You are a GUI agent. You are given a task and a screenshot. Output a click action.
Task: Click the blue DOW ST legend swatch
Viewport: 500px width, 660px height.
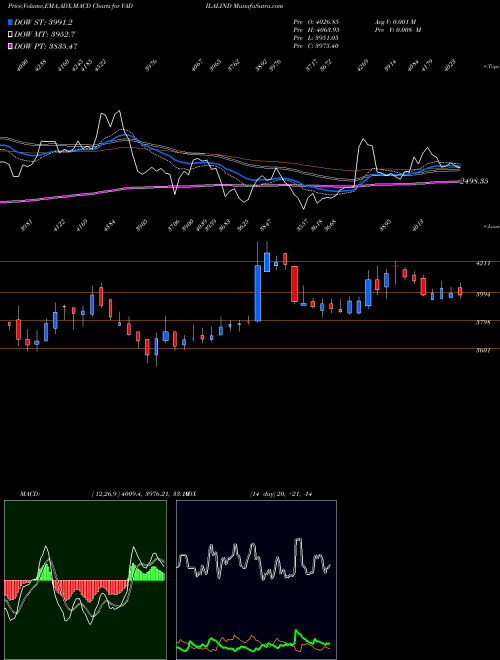(x=10, y=22)
